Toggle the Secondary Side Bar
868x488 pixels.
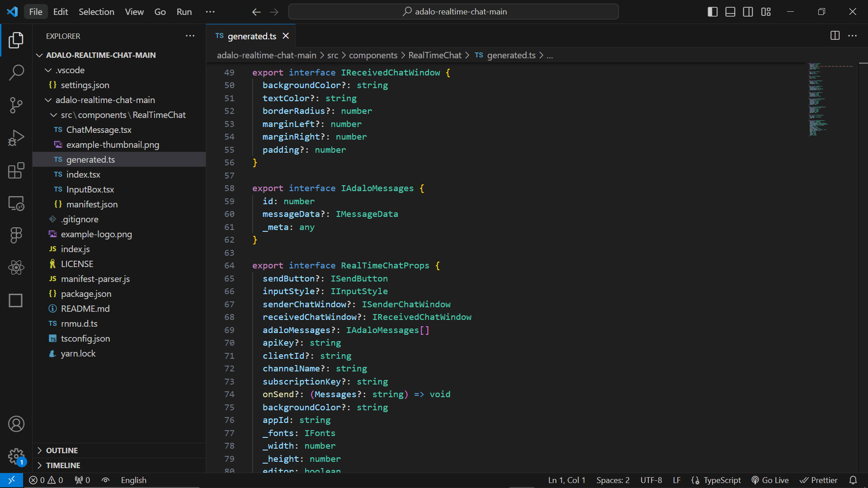point(748,12)
